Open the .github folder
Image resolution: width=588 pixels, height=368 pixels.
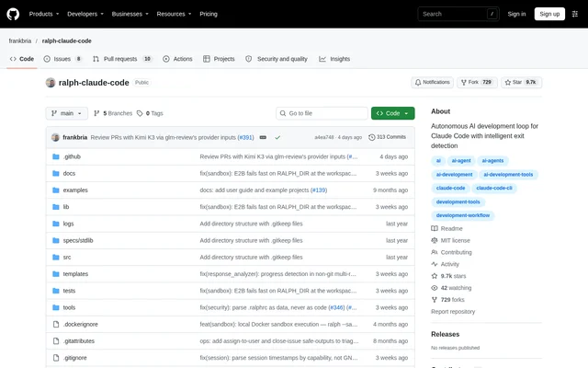(72, 156)
